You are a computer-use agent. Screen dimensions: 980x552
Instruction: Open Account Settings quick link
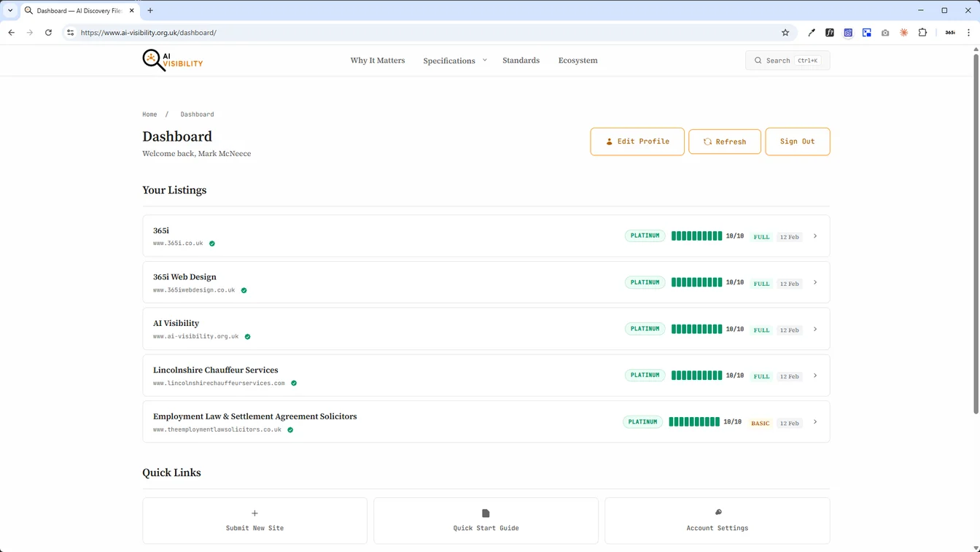[717, 521]
